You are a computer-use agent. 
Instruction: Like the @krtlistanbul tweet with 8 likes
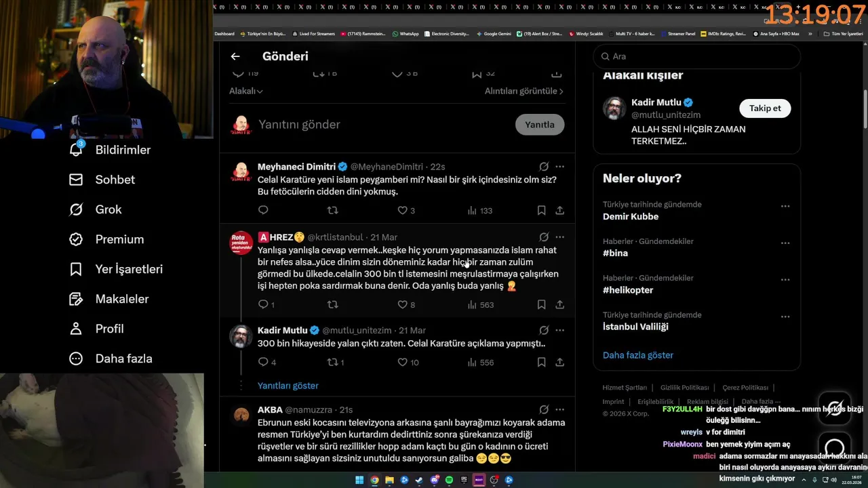pyautogui.click(x=406, y=305)
